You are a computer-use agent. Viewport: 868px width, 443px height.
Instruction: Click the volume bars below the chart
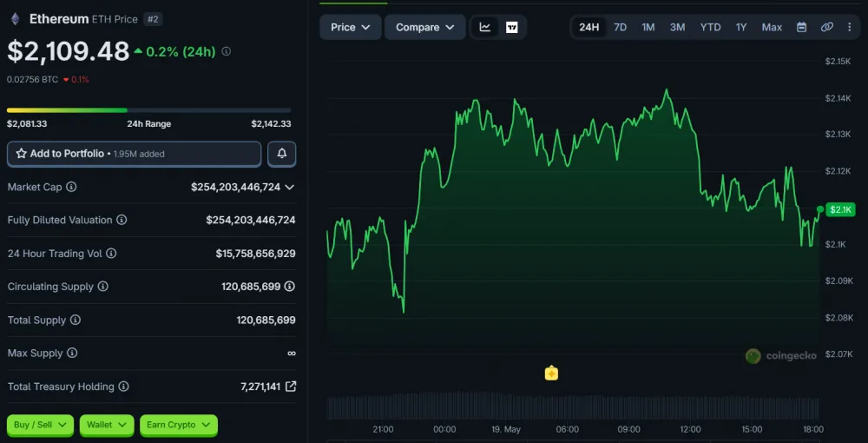(573, 407)
